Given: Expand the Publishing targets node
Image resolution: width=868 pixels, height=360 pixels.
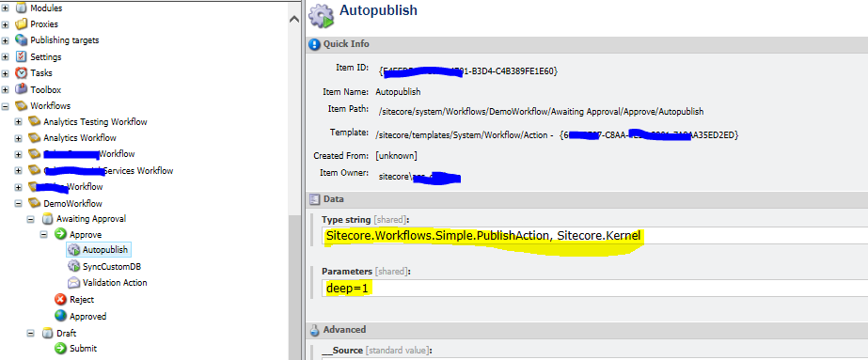Looking at the screenshot, I should (x=6, y=40).
